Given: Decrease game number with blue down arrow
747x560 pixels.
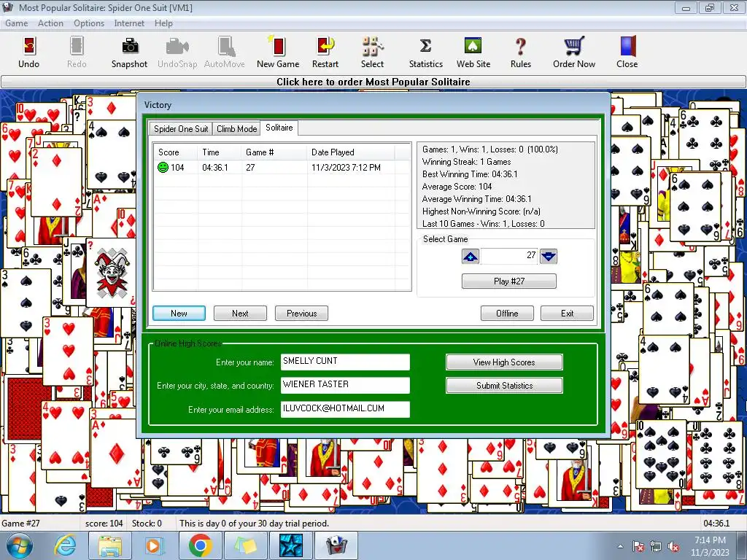Looking at the screenshot, I should 549,256.
